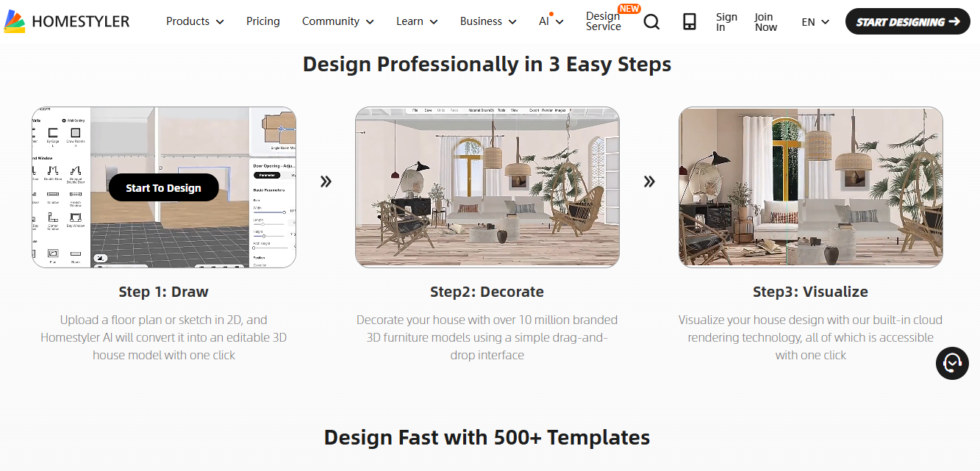Click the Start To Design overlay button
The image size is (980, 471).
point(163,187)
